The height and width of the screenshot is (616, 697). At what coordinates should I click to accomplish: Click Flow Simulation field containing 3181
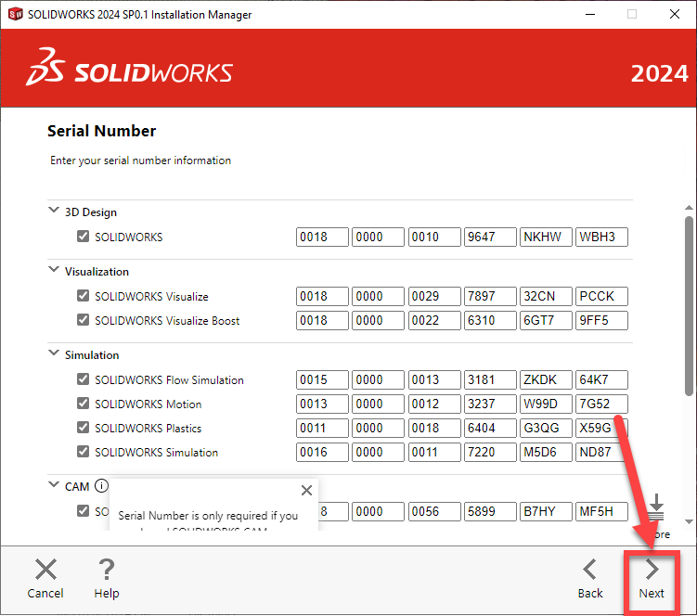(x=490, y=380)
